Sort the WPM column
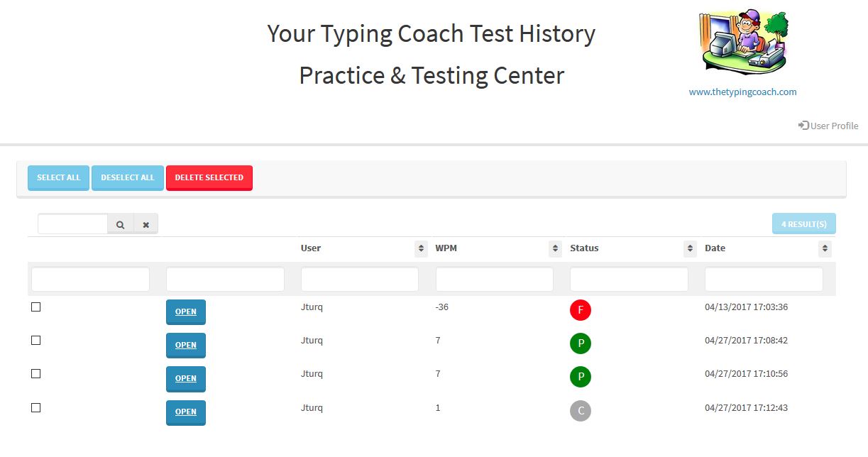Image resolution: width=868 pixels, height=457 pixels. pos(554,248)
